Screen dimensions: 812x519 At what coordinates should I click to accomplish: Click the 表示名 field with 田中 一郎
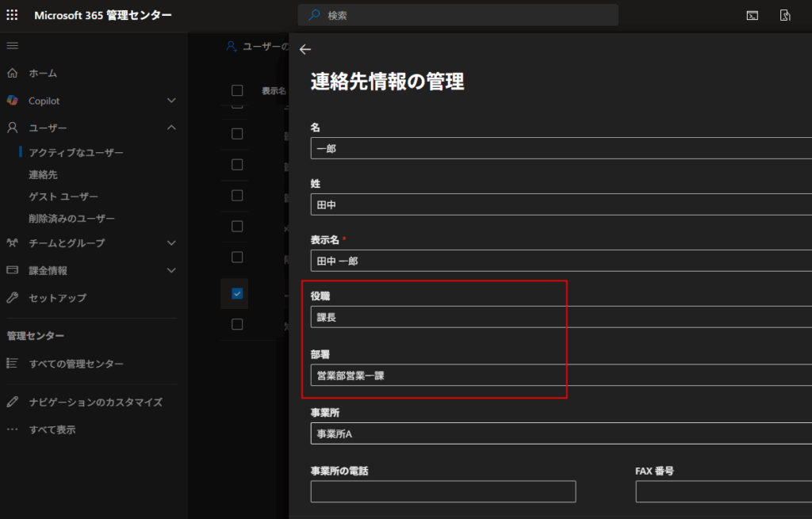pyautogui.click(x=561, y=260)
